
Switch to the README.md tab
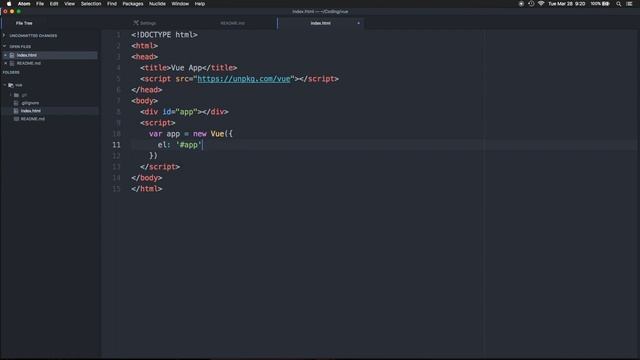click(233, 23)
